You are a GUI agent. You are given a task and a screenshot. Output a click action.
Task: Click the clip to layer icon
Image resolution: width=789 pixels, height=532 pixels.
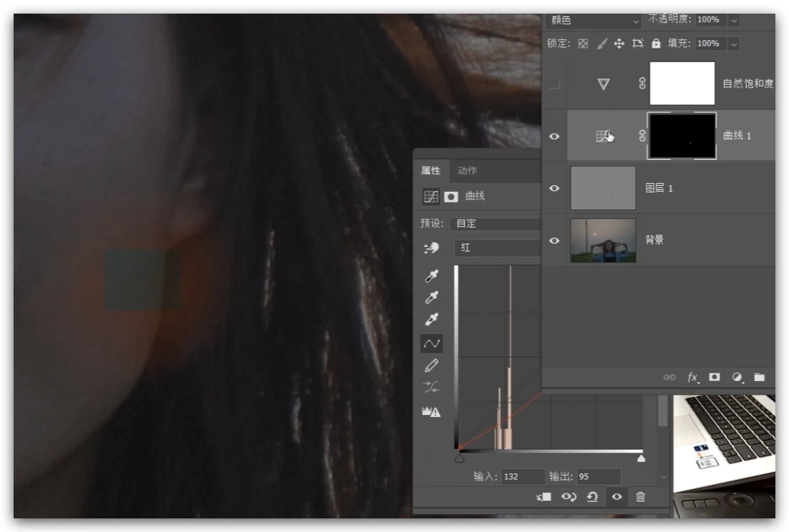543,497
